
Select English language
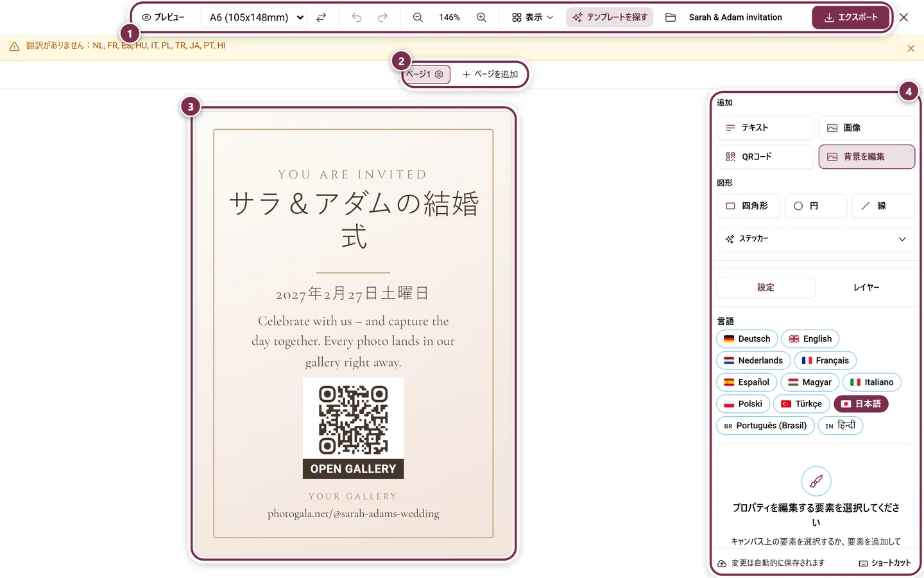pyautogui.click(x=810, y=339)
